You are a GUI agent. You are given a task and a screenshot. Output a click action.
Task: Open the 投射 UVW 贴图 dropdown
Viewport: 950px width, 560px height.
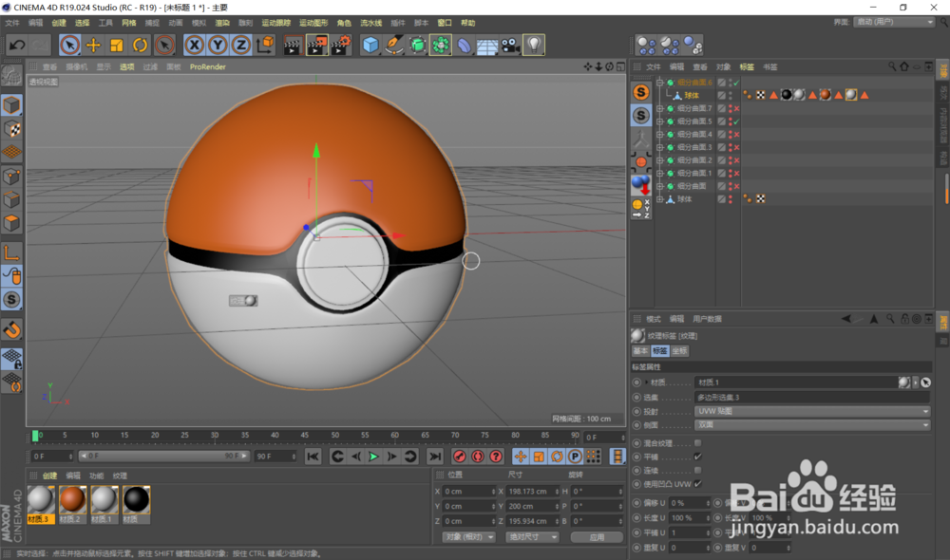pyautogui.click(x=812, y=411)
